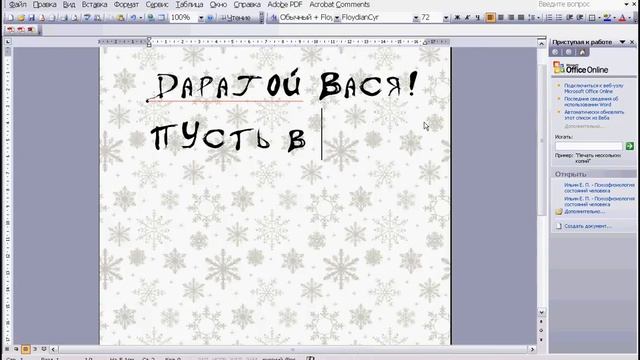Click the Increase Indent icon
The height and width of the screenshot is (360, 640).
point(580,18)
